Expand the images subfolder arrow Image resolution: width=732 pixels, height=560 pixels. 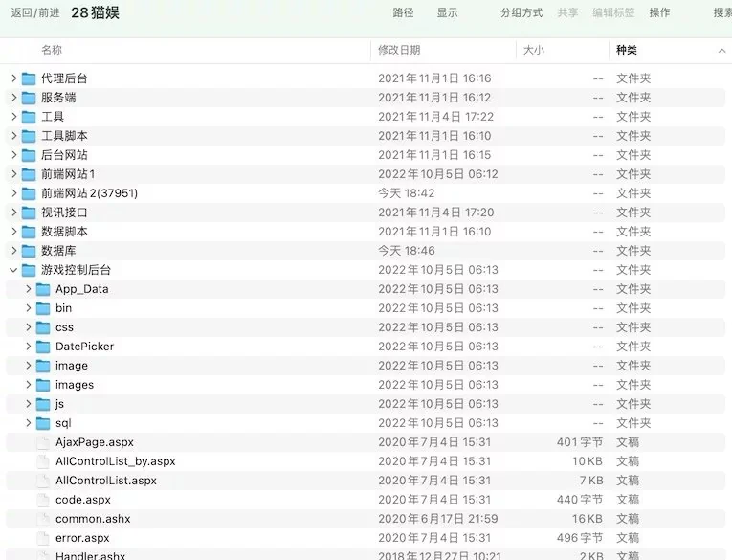pyautogui.click(x=28, y=385)
